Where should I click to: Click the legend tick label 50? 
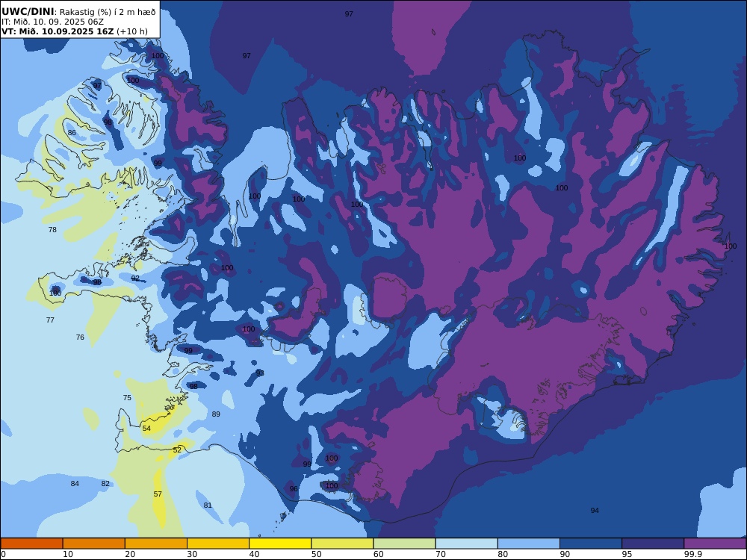pos(316,554)
